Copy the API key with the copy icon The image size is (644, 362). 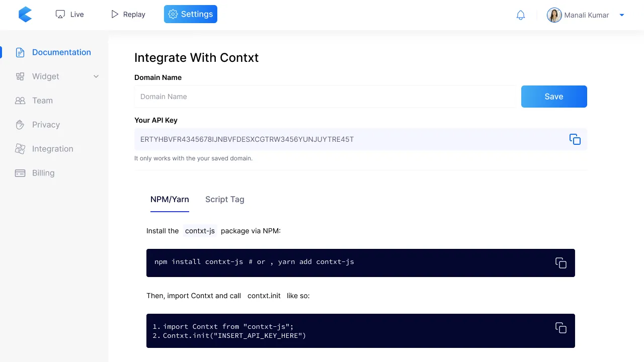[575, 139]
